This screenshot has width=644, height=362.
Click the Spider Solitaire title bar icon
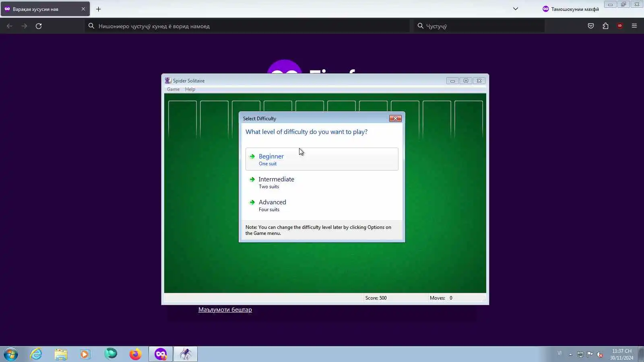point(168,80)
